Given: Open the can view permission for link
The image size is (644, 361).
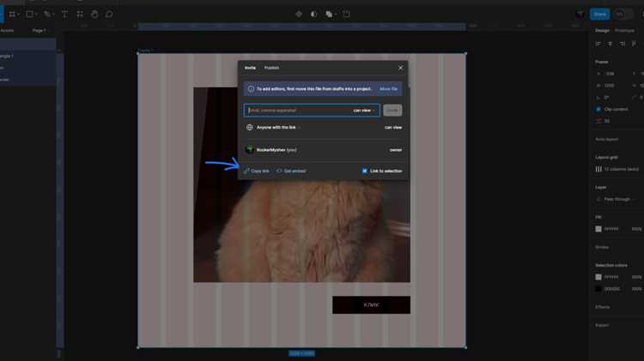Looking at the screenshot, I should [393, 127].
